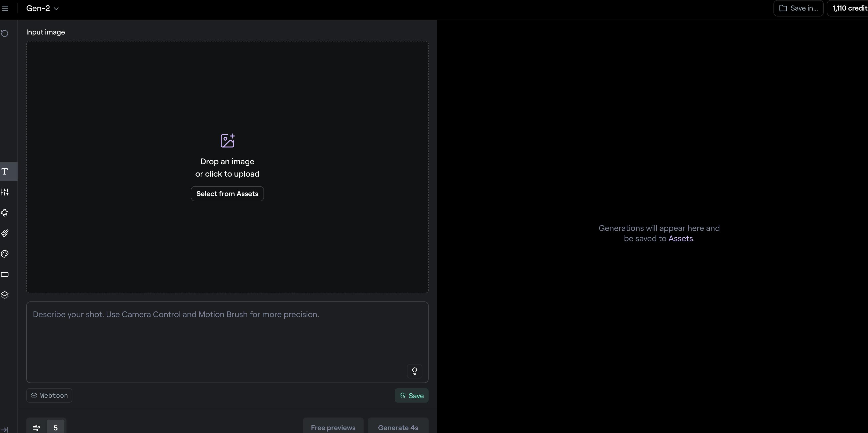Select the Text prompt tool

tap(5, 172)
